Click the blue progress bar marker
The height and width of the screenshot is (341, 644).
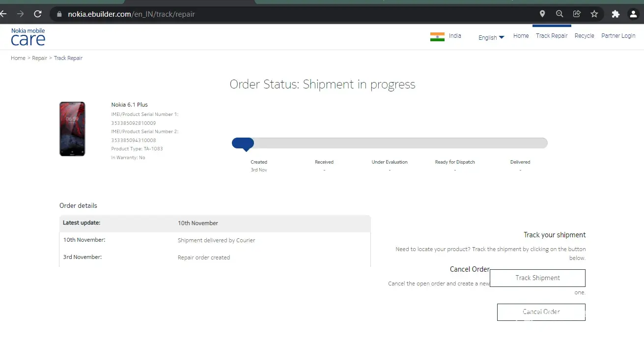[x=243, y=143]
